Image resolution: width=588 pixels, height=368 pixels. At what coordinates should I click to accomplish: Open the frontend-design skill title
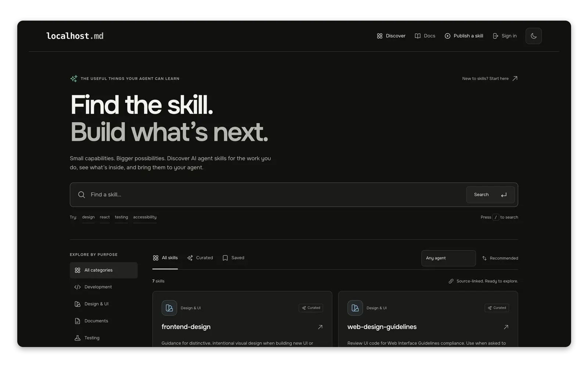tap(186, 327)
